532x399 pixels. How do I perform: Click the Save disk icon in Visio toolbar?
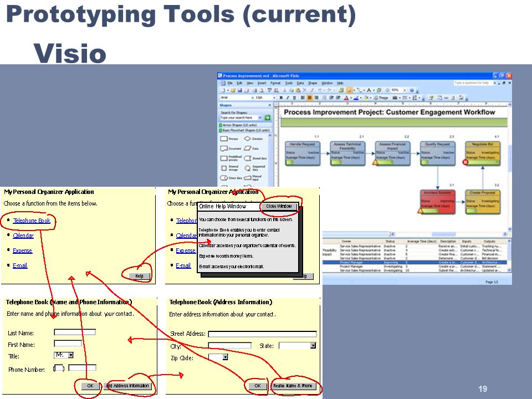coord(240,90)
